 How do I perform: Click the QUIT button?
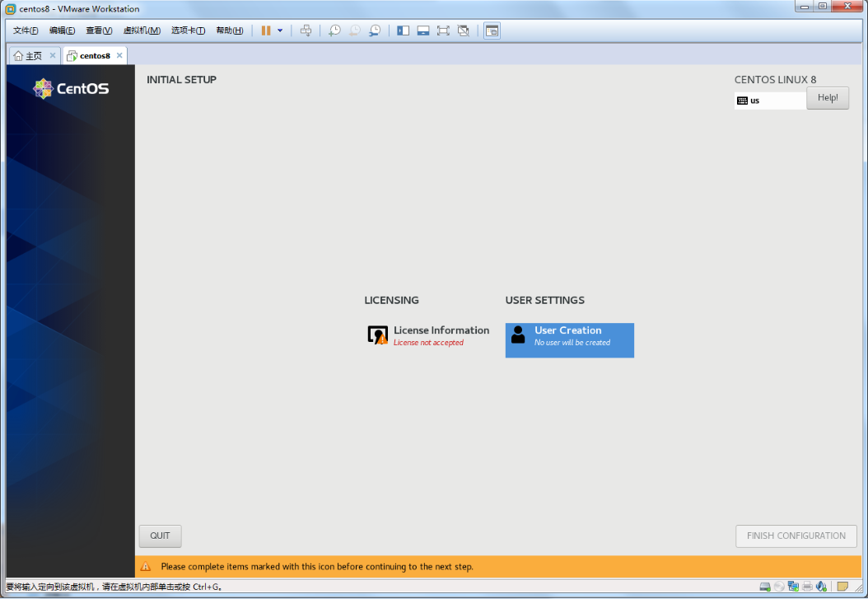tap(160, 536)
